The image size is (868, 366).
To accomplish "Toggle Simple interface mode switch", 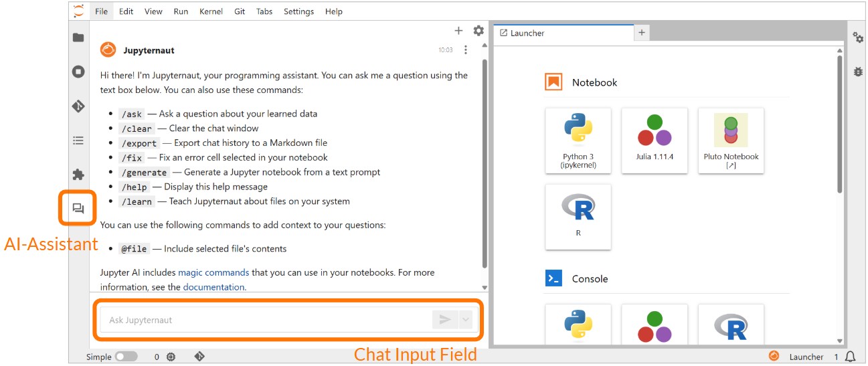I will (126, 357).
